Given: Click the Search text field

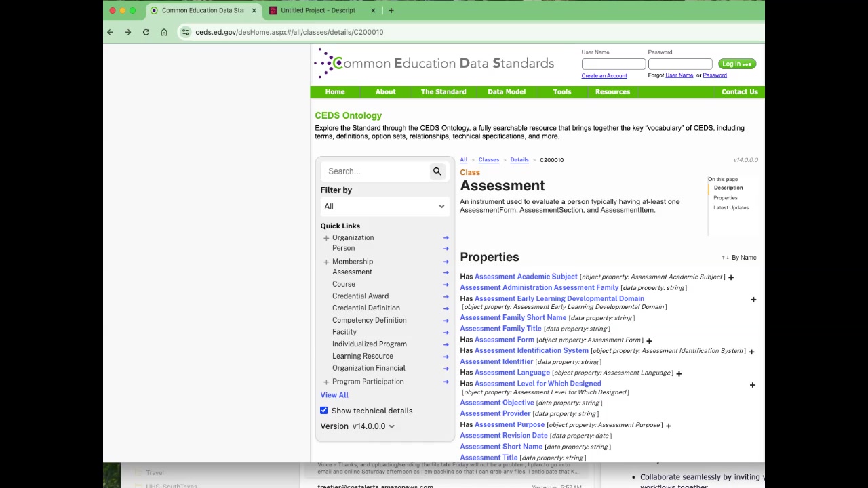Looking at the screenshot, I should click(376, 171).
